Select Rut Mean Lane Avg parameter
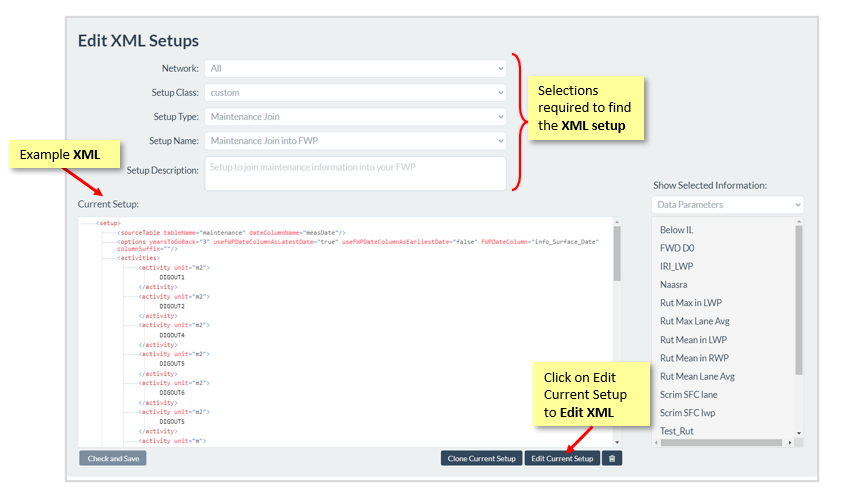Screen dimensions: 857x489 pyautogui.click(x=697, y=376)
